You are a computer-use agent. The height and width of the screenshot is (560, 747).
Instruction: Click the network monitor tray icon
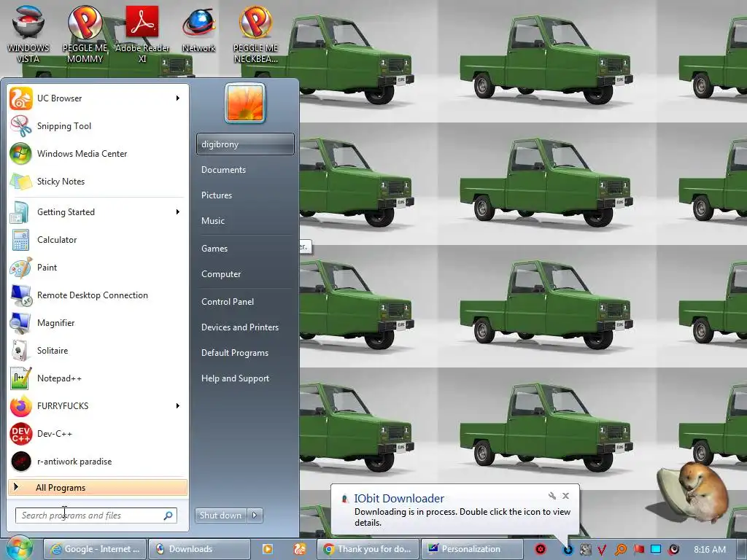(x=656, y=550)
